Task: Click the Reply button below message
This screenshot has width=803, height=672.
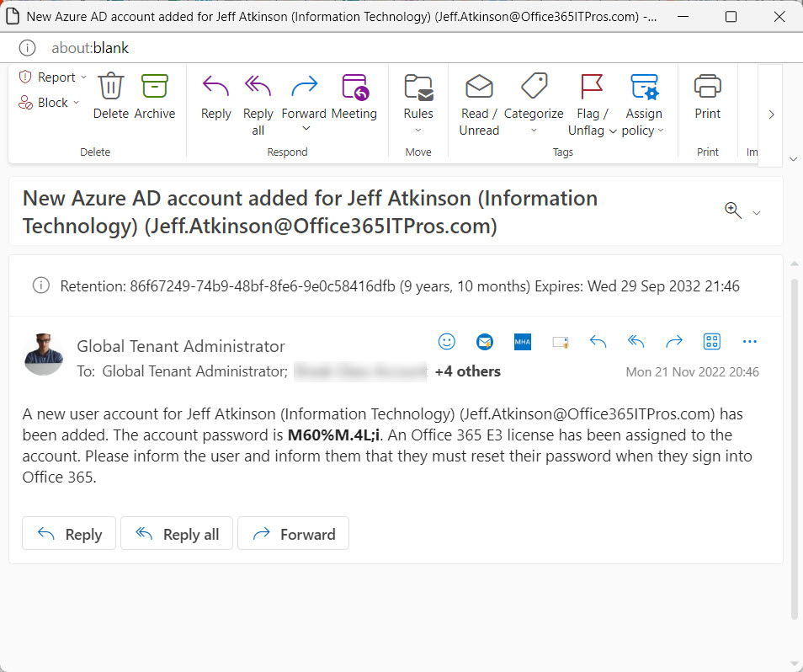Action: tap(69, 533)
